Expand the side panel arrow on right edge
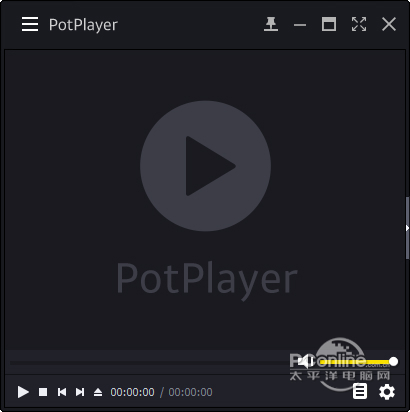This screenshot has width=410, height=412. coord(407,228)
